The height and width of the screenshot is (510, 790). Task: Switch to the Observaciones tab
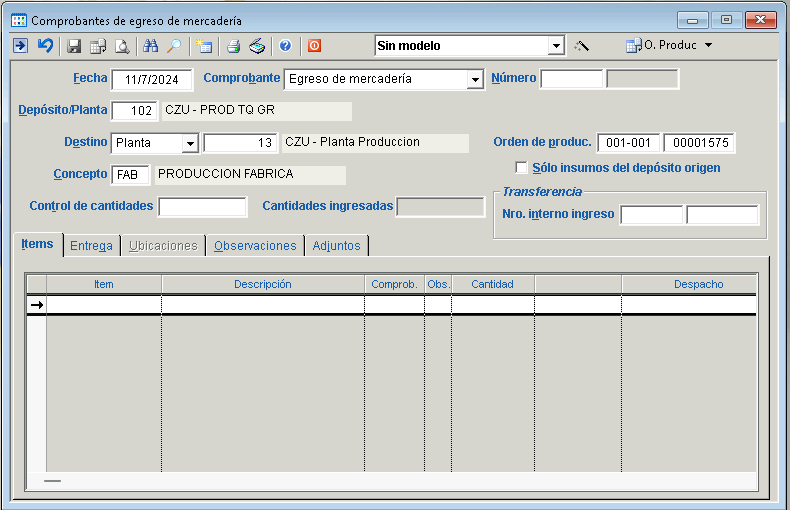click(255, 246)
